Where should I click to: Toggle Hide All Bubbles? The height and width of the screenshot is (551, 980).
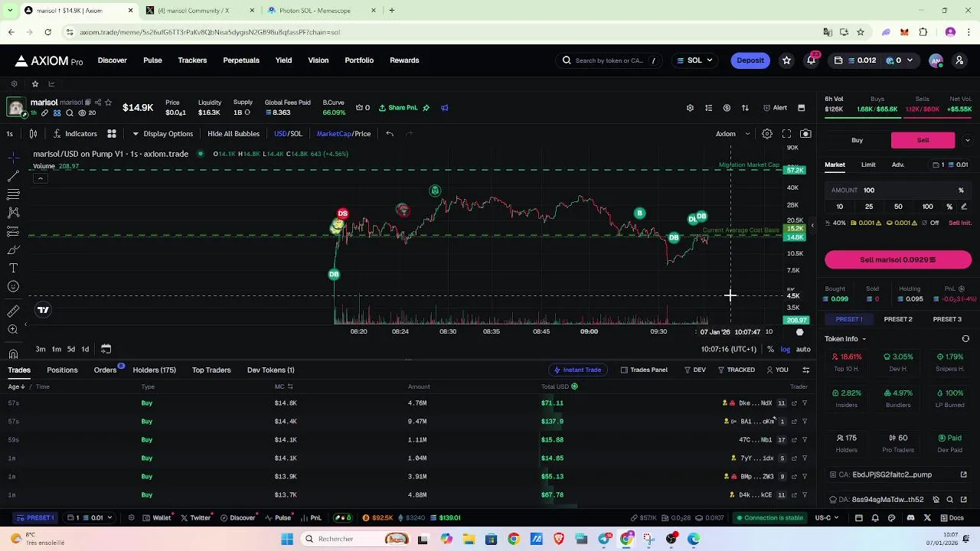pyautogui.click(x=234, y=134)
